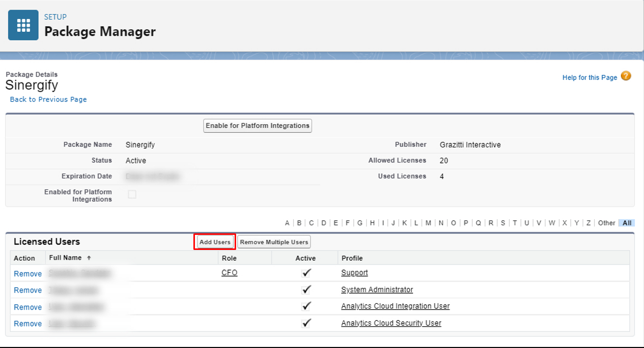Click the Active column header
644x348 pixels.
point(305,258)
